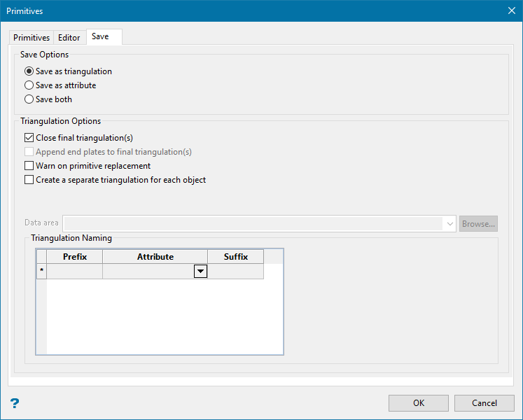Click the Attribute column header
This screenshot has height=420, width=523.
[x=155, y=256]
